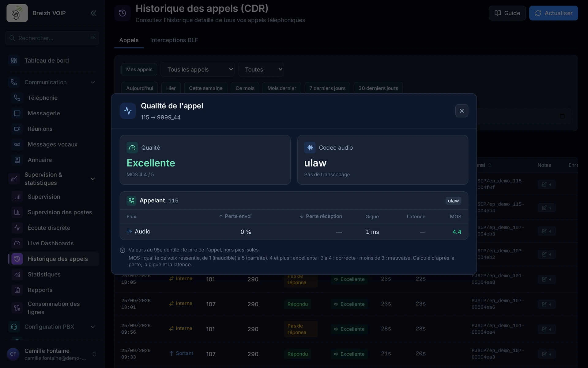Screen dimensions: 588x368
Task: Add note on the 25/09/2026 10:01 row
Action: [546, 304]
